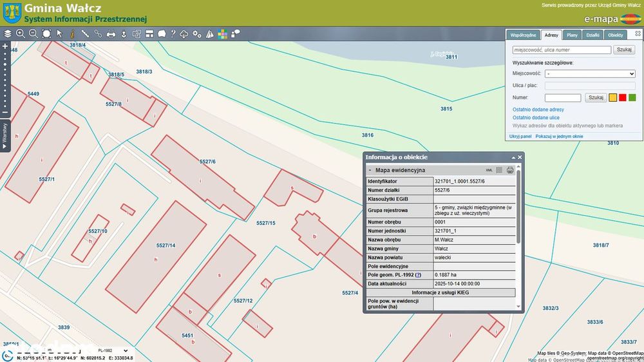
Task: Minimize the Informacja o obiekcie panel
Action: (513, 157)
